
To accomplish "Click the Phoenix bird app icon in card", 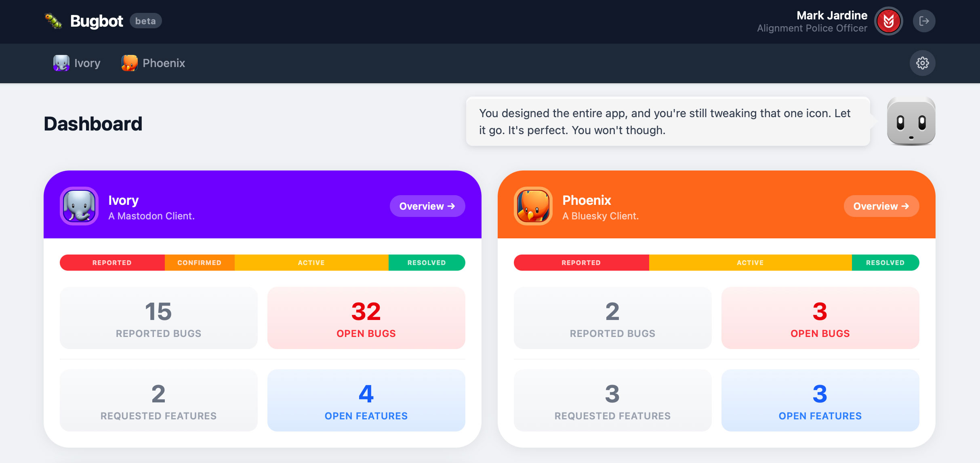I will (533, 206).
